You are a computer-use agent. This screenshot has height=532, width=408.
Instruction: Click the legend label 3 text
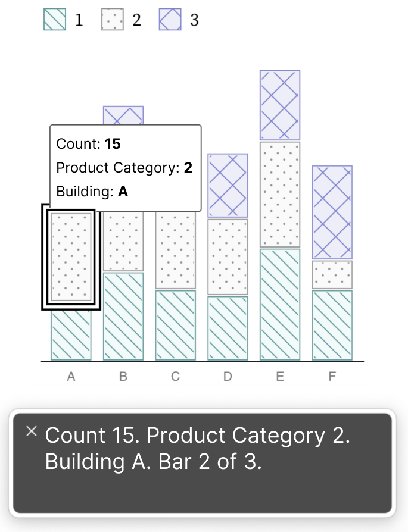[x=194, y=20]
